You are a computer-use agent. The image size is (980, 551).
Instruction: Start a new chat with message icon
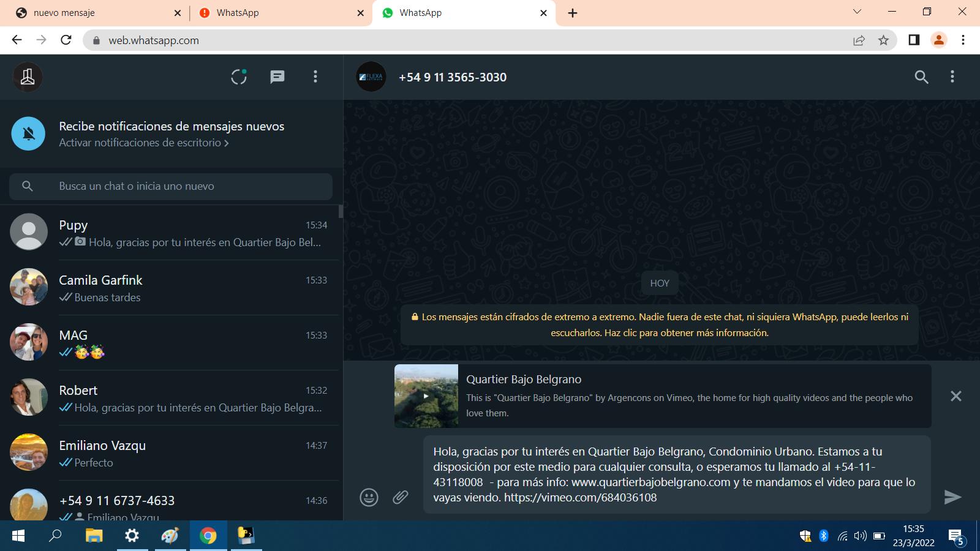coord(277,77)
